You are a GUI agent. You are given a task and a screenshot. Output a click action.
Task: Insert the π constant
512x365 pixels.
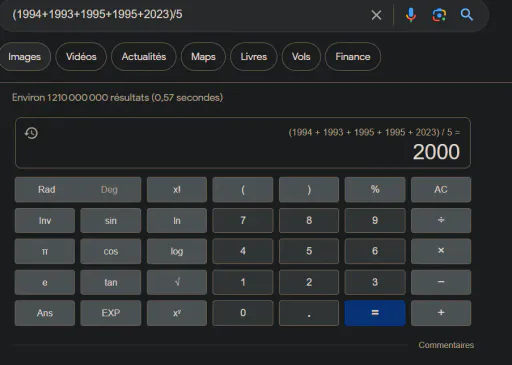45,251
